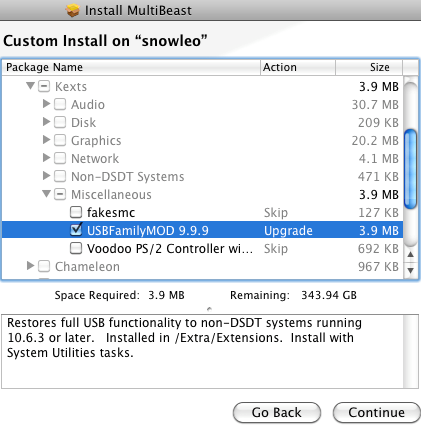Screen dimensions: 421x439
Task: Enable the Graphics checkbox
Action: click(x=60, y=140)
